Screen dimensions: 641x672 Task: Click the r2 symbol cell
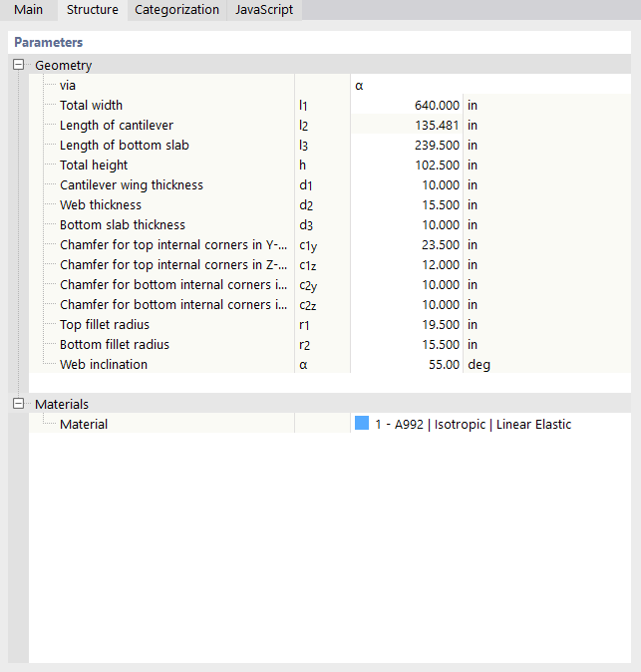[x=322, y=344]
